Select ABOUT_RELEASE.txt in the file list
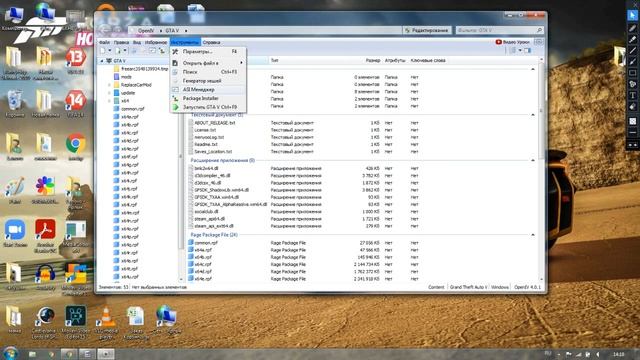Viewport: 640px width, 360px height. (215, 123)
